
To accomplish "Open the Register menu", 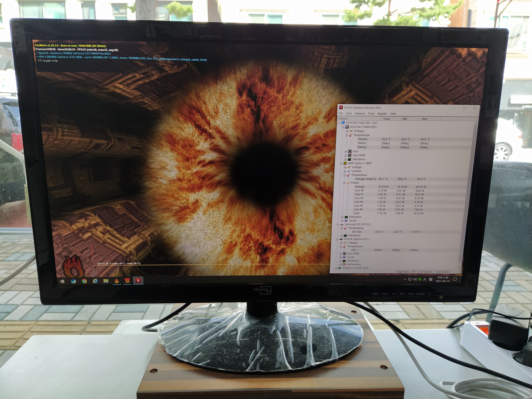I will point(382,114).
